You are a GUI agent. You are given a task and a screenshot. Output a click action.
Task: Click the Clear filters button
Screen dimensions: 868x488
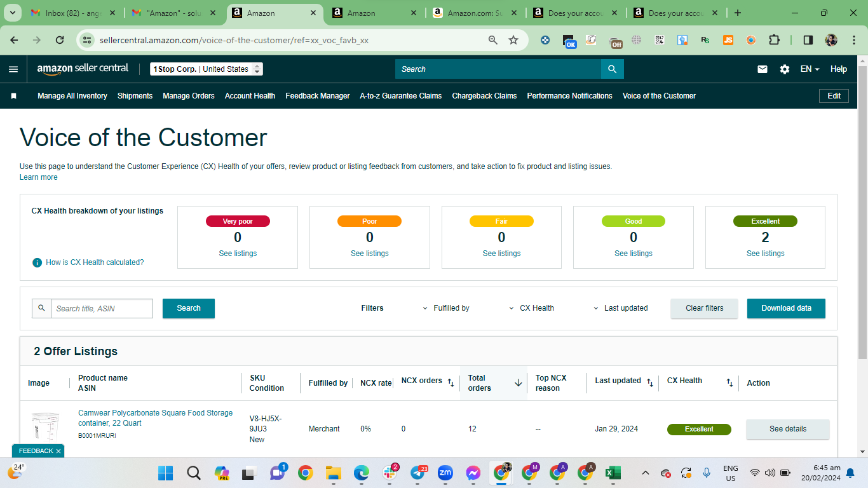pos(705,308)
